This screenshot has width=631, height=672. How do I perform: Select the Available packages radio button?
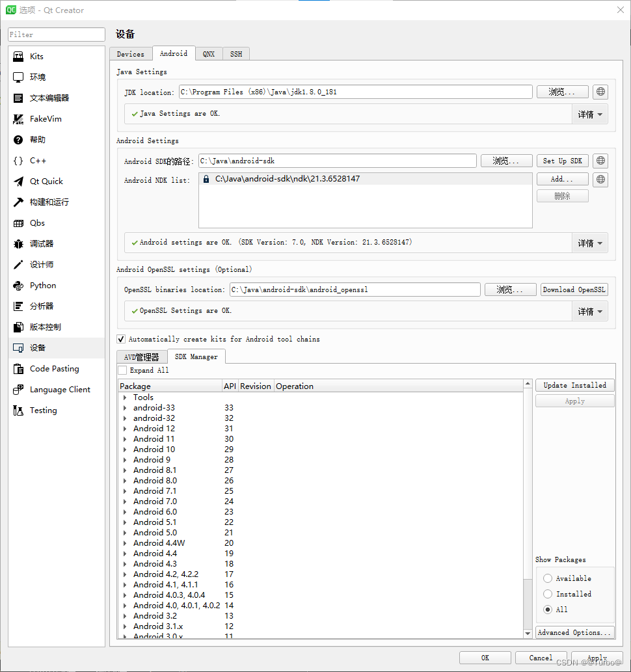(548, 578)
